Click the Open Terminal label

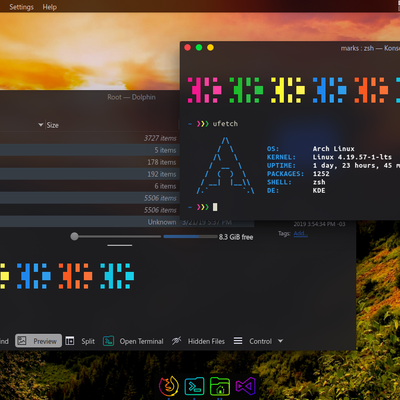tap(141, 341)
